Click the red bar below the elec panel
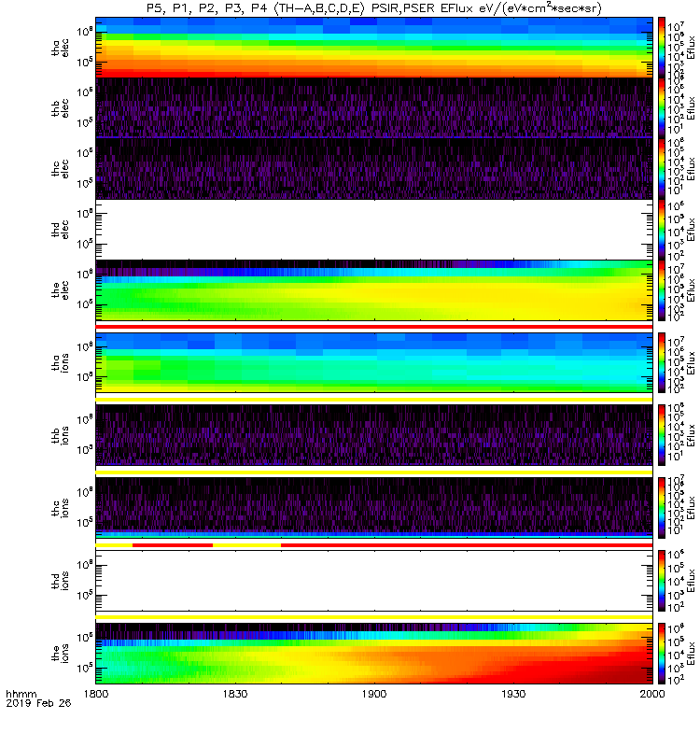 pyautogui.click(x=374, y=327)
